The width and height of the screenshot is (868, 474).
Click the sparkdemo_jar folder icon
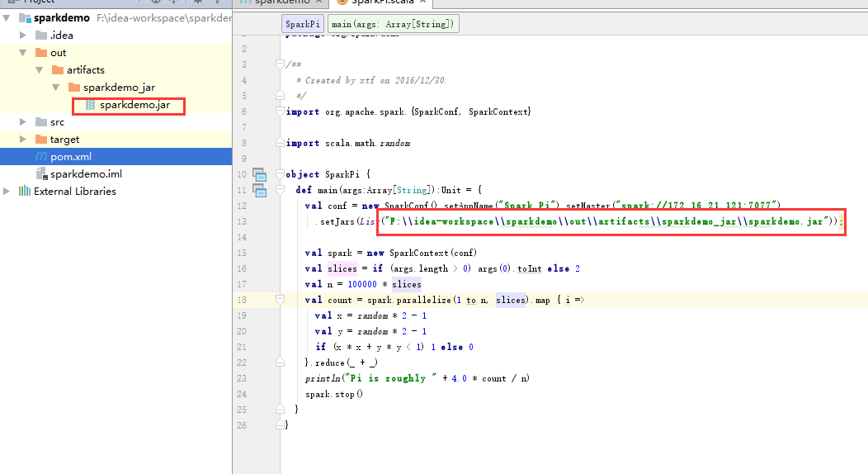[74, 88]
